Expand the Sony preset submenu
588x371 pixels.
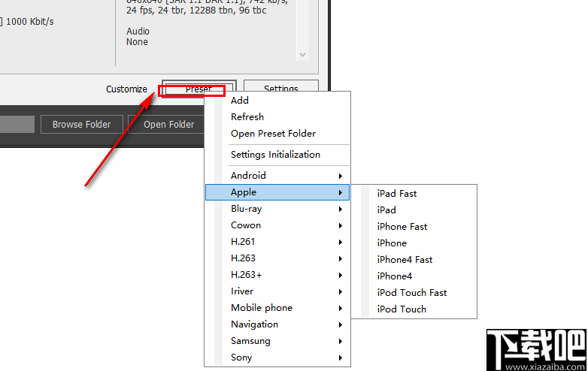coord(277,357)
